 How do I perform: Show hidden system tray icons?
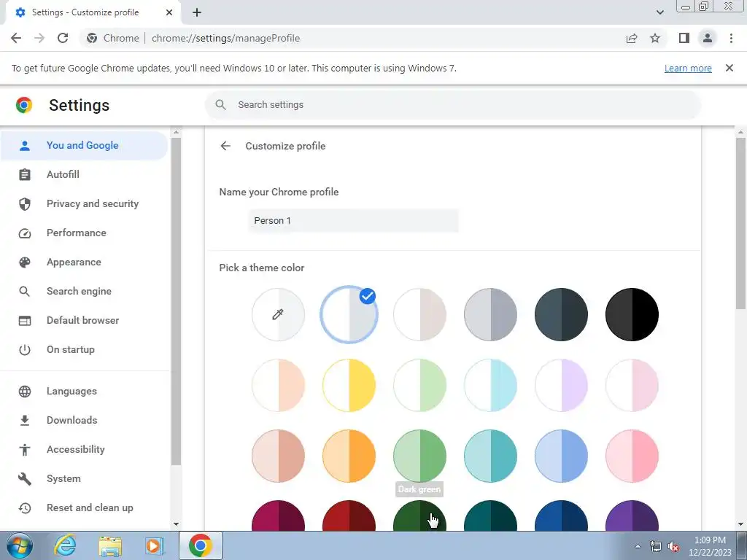tap(638, 547)
